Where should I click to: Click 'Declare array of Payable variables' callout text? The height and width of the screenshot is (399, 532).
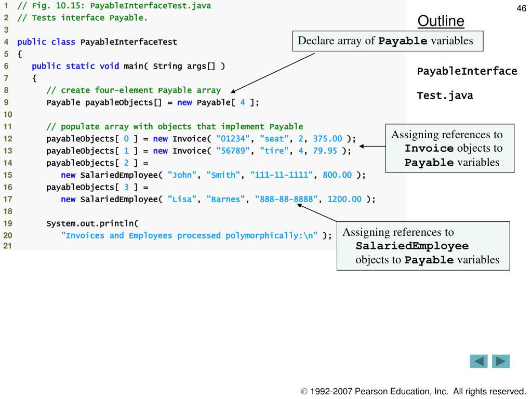pos(385,41)
